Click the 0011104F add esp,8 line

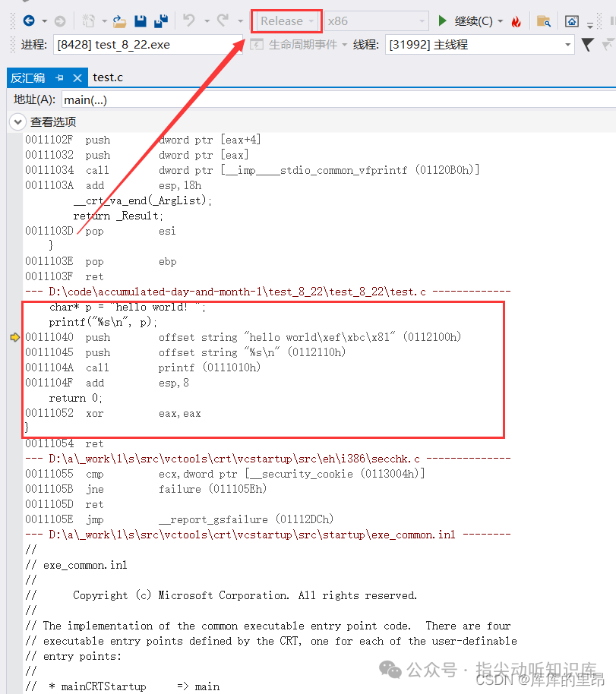[107, 383]
